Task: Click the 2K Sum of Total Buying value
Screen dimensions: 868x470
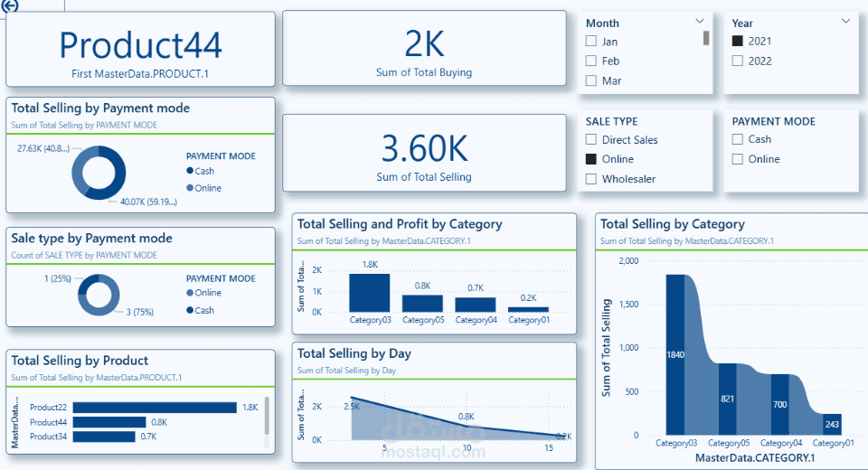Action: 424,43
